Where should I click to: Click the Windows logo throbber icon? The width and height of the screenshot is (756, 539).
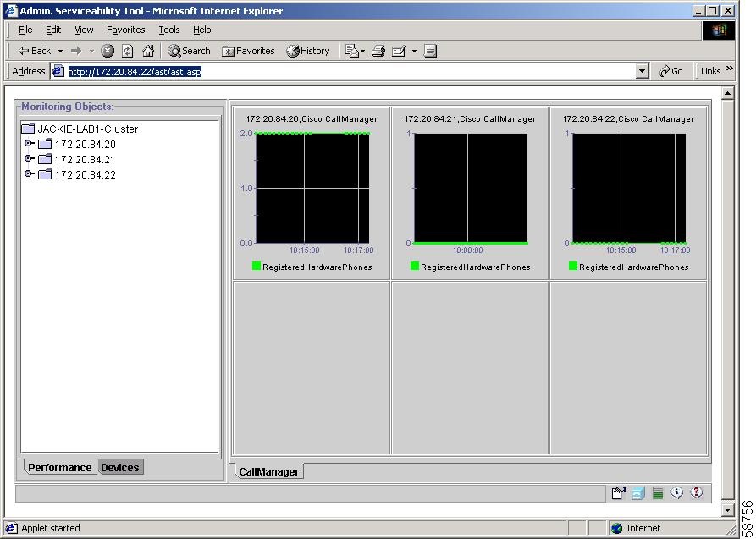(719, 30)
